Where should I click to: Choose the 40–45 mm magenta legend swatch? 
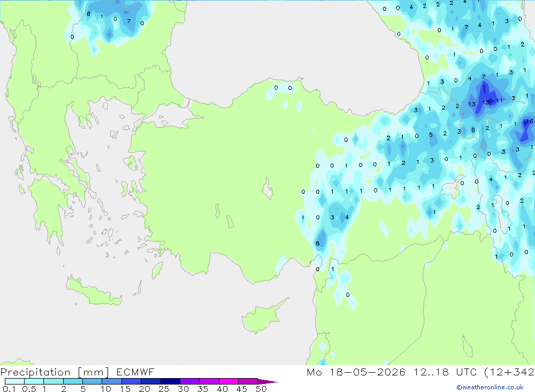point(228,381)
